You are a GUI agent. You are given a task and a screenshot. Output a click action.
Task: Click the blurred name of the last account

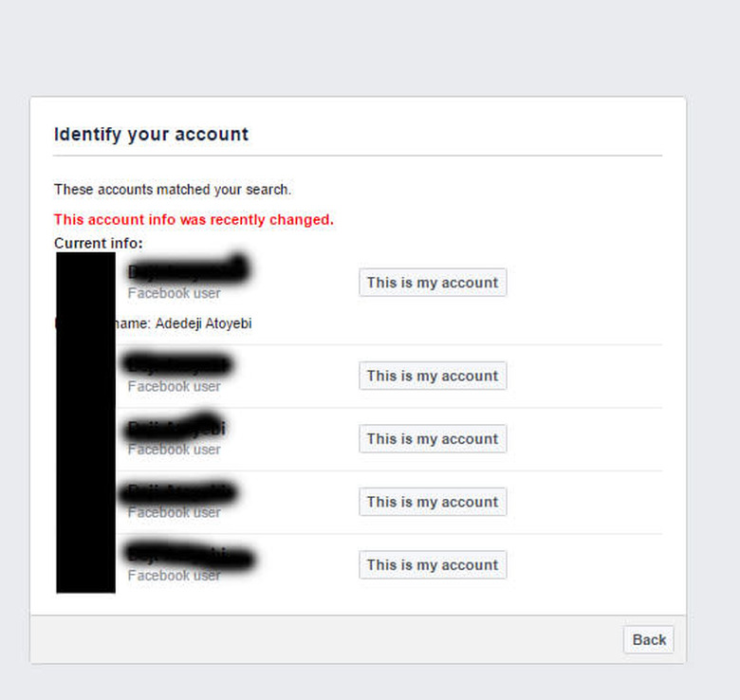(x=190, y=555)
